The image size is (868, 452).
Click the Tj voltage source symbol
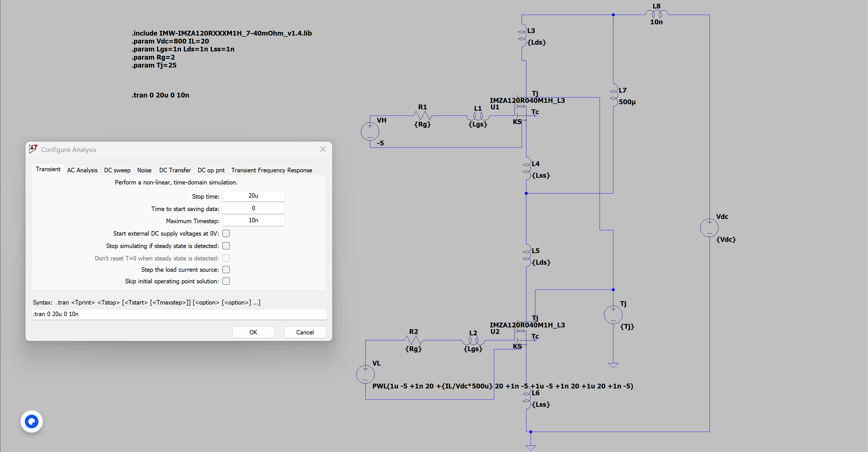pos(613,315)
